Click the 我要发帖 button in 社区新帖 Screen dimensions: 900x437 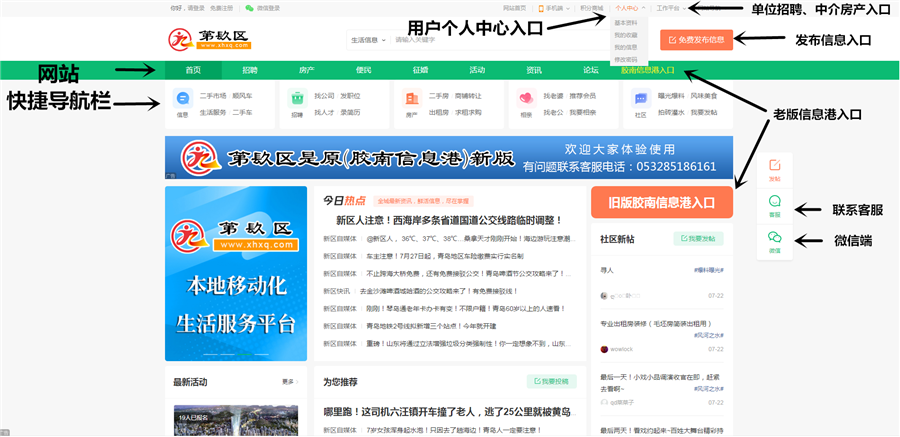coord(698,238)
